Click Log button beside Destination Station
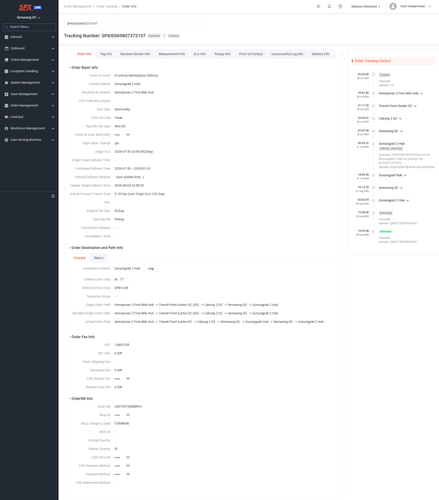 coord(151,268)
